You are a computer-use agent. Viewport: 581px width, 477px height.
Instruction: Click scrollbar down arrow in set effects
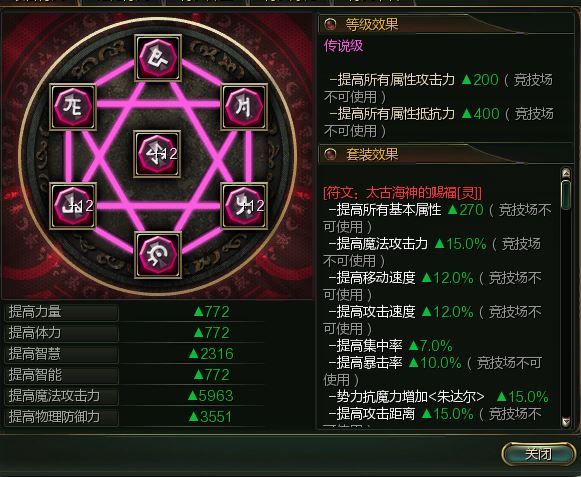tap(566, 422)
